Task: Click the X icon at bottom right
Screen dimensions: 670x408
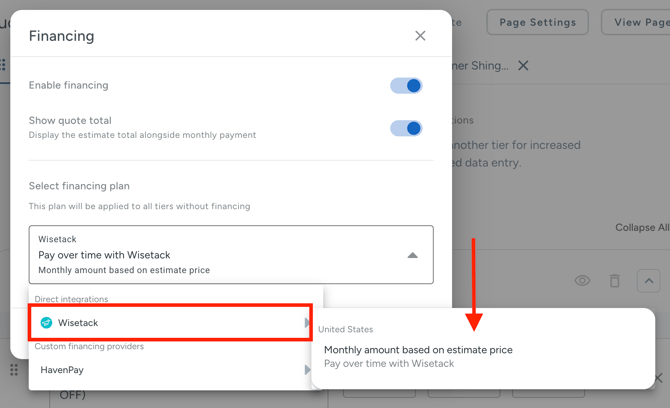Action: (x=660, y=378)
